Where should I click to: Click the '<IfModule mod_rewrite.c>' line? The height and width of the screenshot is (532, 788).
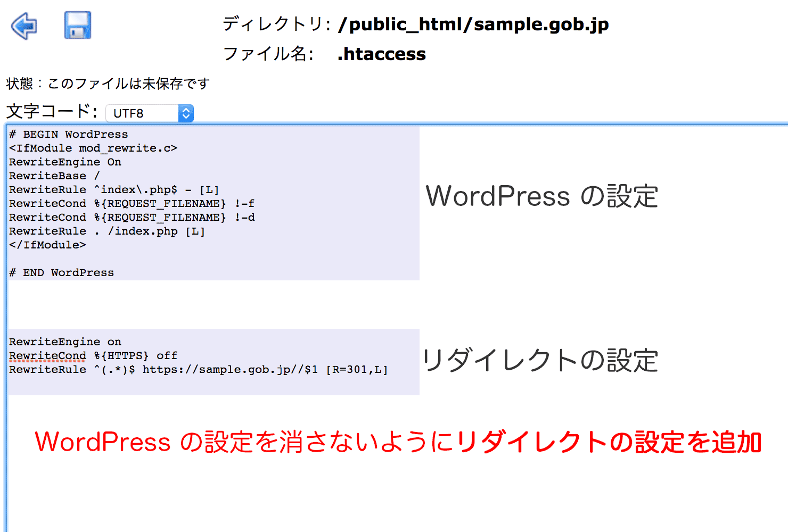click(93, 148)
